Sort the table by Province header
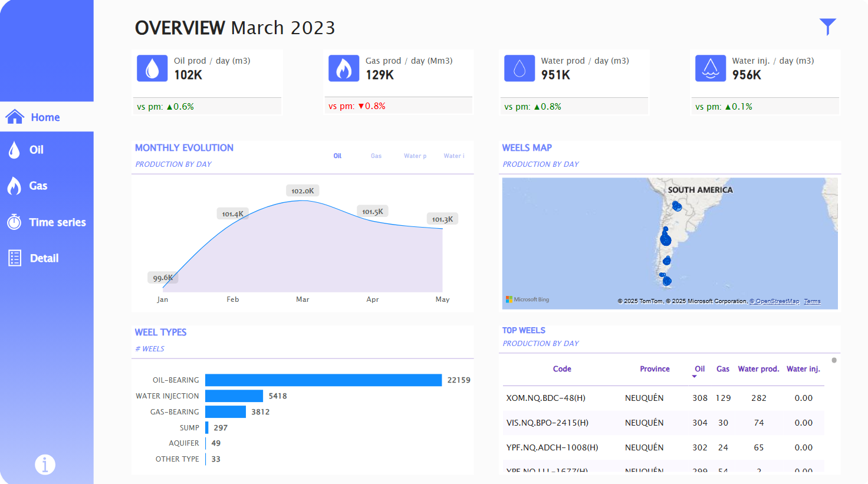868x484 pixels. [x=655, y=368]
